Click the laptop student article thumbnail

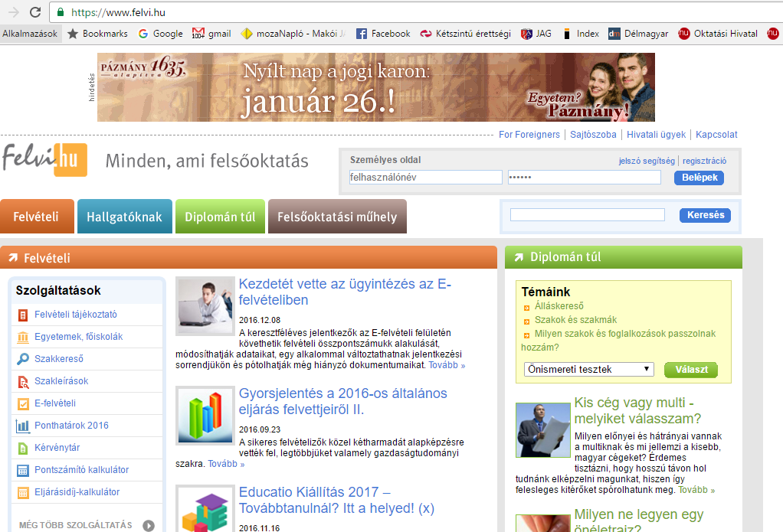tap(205, 306)
